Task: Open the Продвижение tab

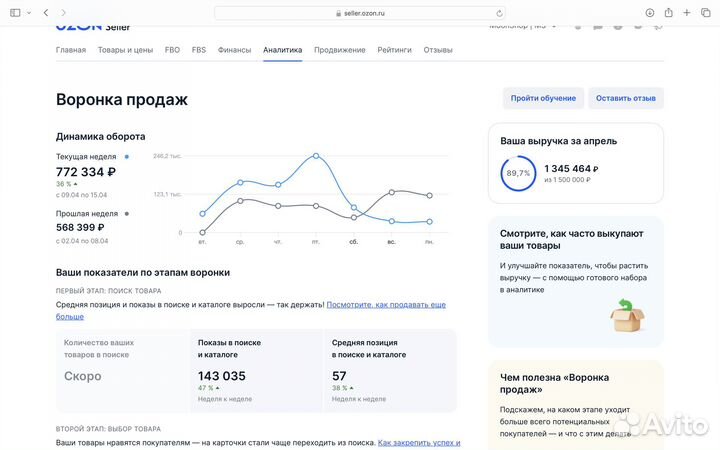Action: (340, 50)
